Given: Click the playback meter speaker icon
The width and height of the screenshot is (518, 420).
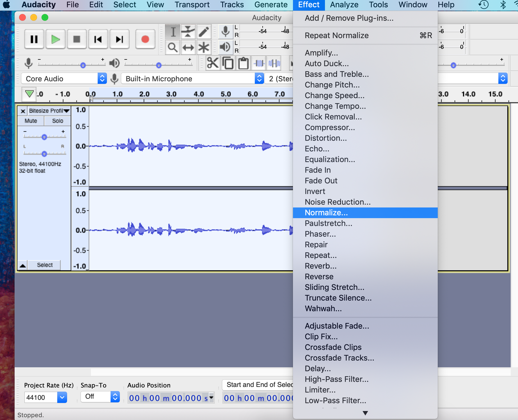Looking at the screenshot, I should 225,47.
